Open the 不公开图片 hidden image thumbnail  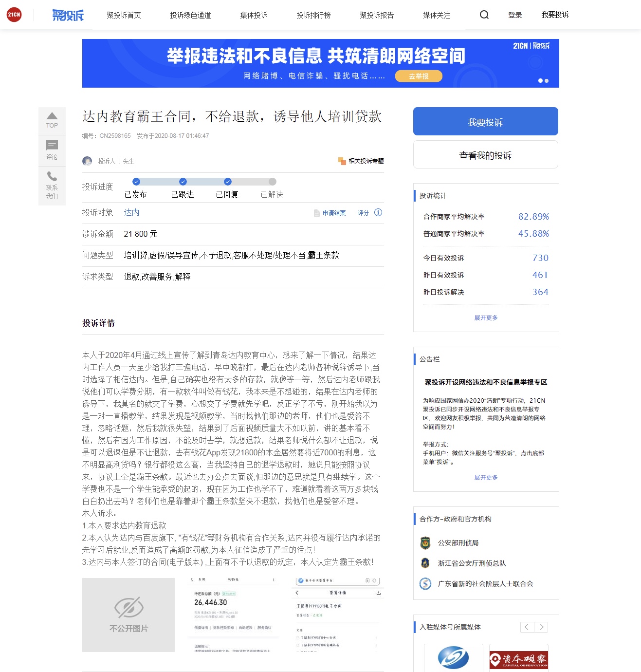pyautogui.click(x=128, y=615)
